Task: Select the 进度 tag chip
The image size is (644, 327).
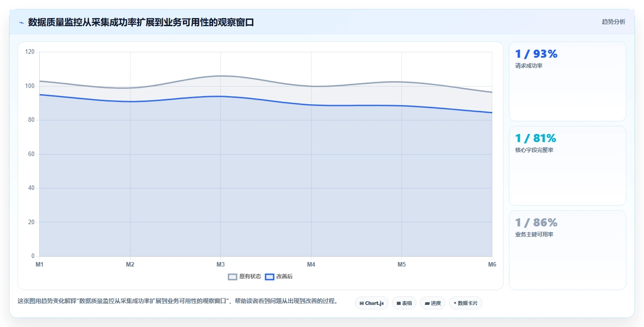Action: pyautogui.click(x=433, y=303)
